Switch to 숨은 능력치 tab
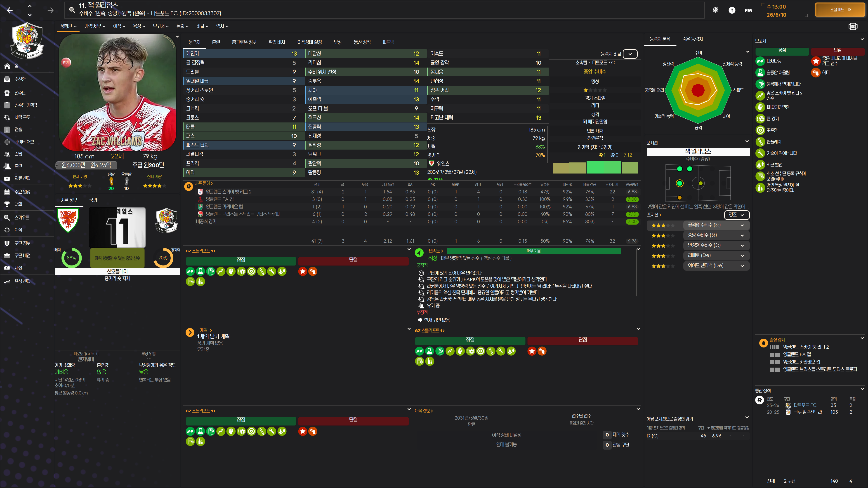This screenshot has height=488, width=868. coord(692,39)
